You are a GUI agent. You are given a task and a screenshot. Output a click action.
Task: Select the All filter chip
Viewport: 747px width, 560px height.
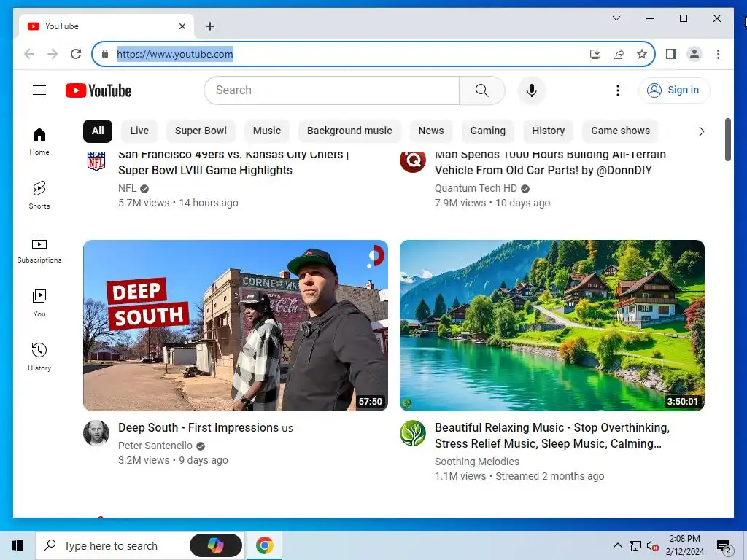coord(98,131)
